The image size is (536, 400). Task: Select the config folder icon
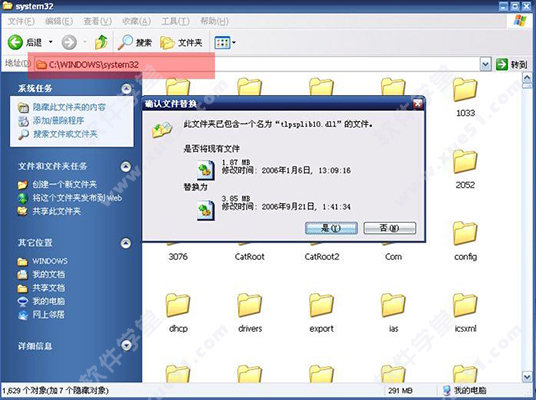tap(465, 234)
